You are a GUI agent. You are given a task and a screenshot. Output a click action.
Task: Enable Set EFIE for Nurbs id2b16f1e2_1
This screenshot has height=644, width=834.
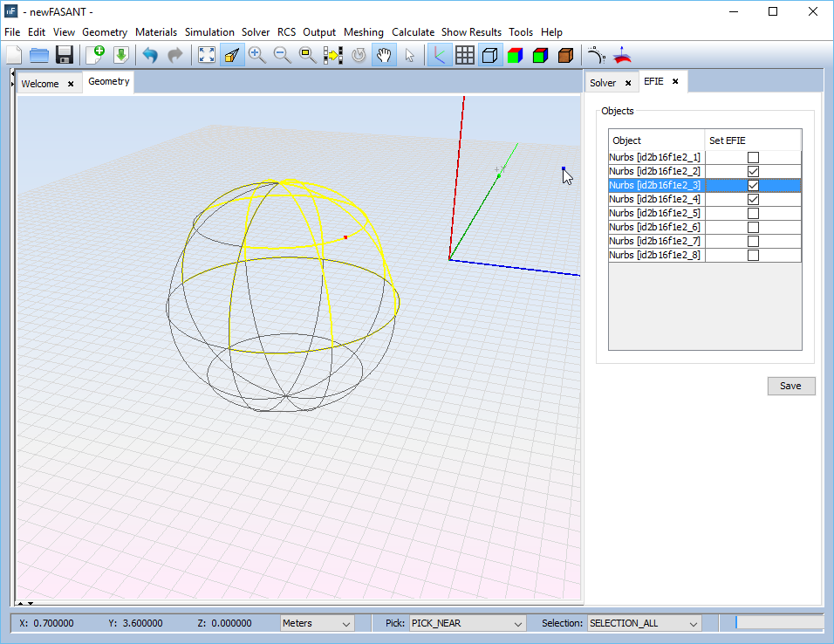753,158
